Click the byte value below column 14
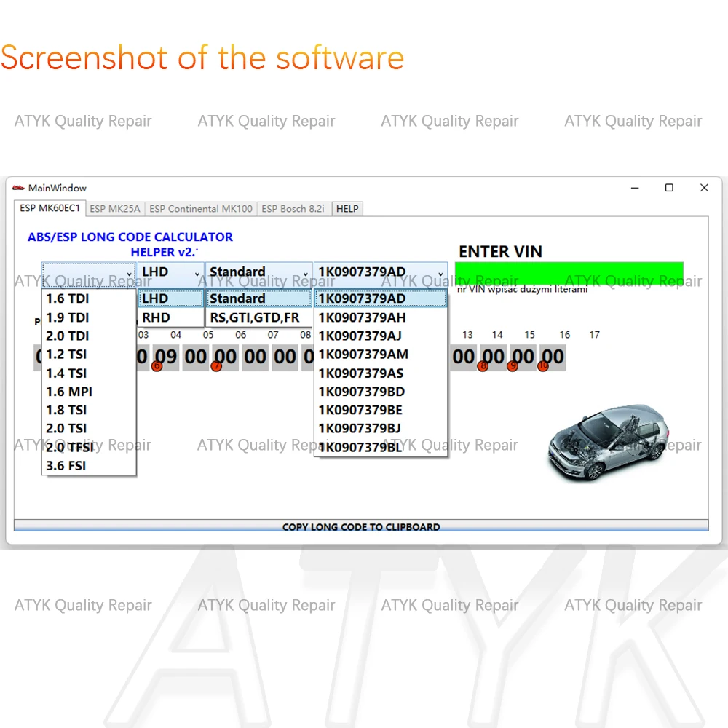The width and height of the screenshot is (728, 728). pyautogui.click(x=493, y=357)
